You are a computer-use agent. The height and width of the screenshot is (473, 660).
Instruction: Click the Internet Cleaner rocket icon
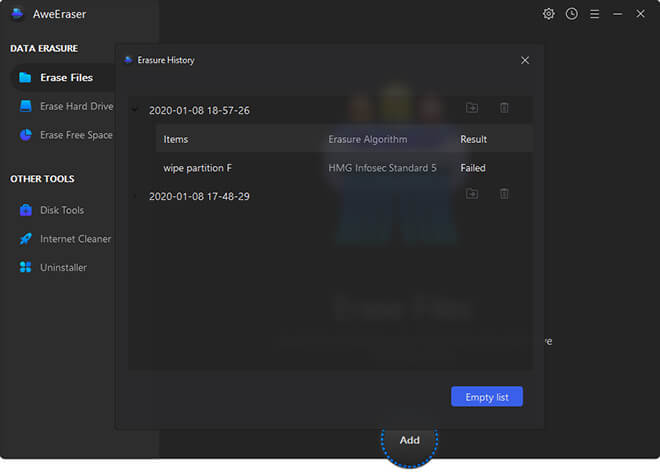pyautogui.click(x=26, y=239)
